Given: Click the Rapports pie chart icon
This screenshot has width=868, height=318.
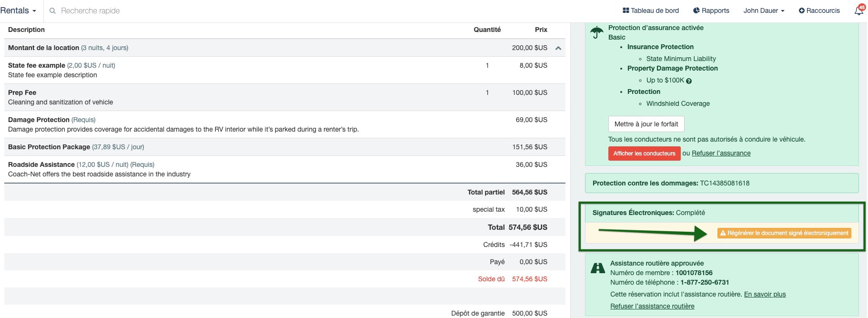Looking at the screenshot, I should 696,10.
